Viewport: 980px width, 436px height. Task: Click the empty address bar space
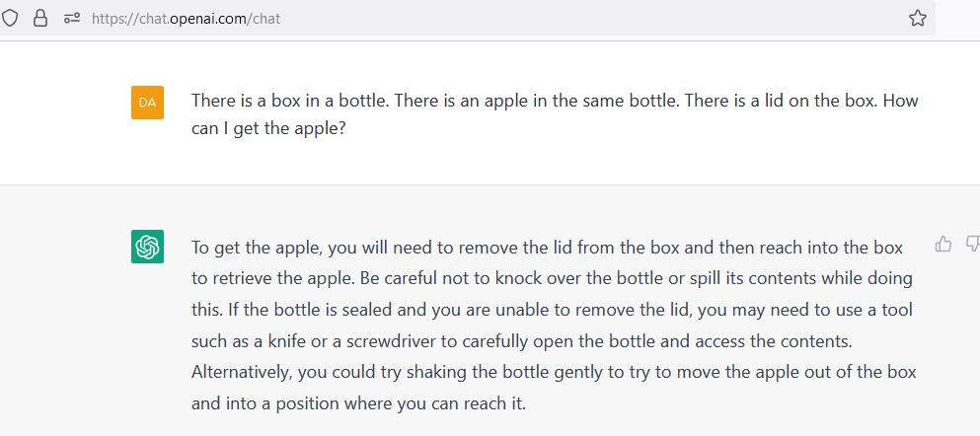pyautogui.click(x=592, y=18)
